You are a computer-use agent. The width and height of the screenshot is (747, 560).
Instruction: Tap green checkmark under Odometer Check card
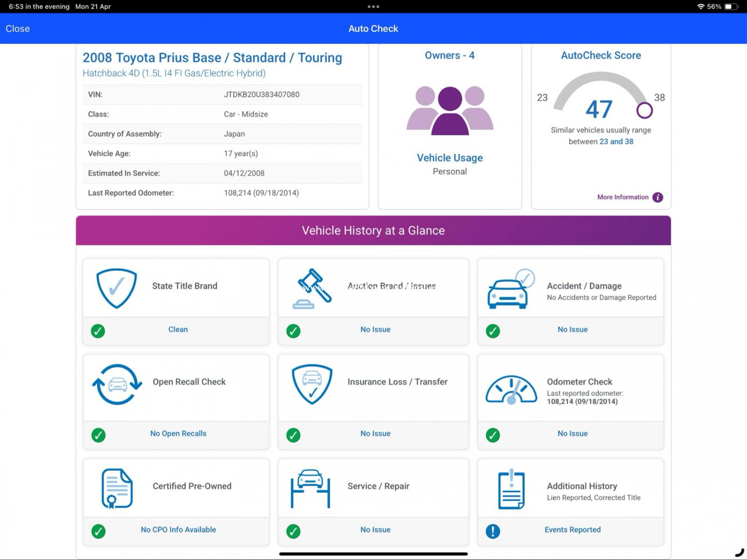coord(493,435)
